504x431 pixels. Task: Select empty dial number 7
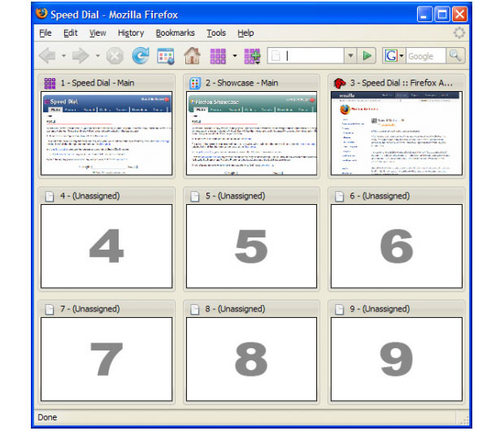106,359
